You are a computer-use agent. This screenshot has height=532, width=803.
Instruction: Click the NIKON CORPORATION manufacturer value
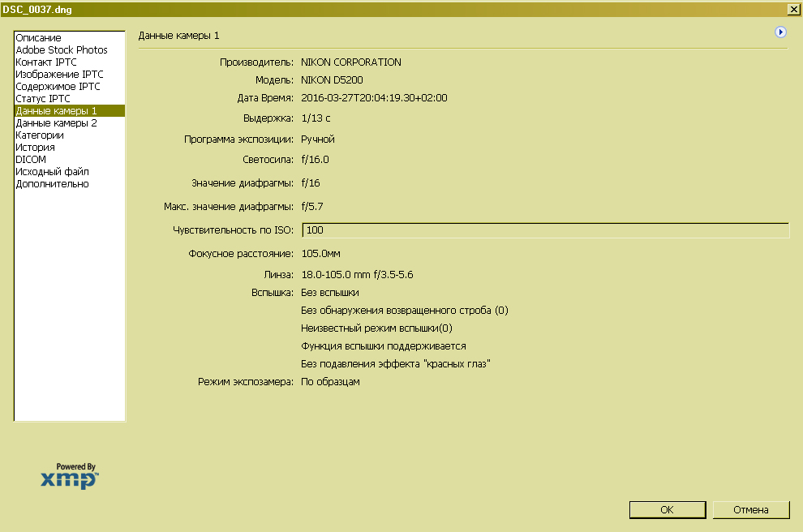[x=351, y=62]
